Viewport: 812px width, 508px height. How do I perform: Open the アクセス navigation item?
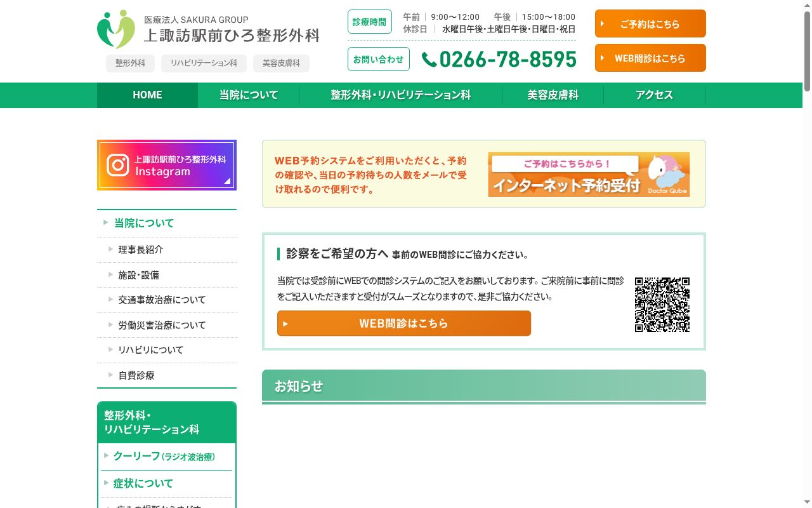(x=655, y=95)
